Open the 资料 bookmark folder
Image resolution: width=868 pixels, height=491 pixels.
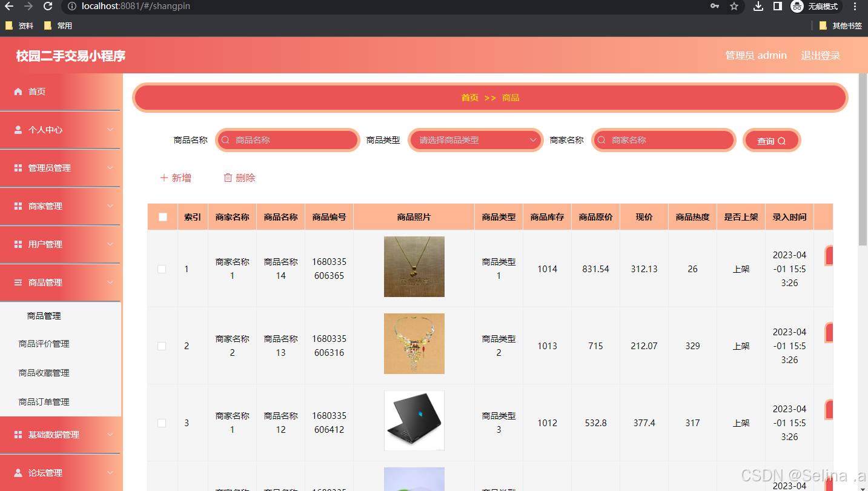click(x=19, y=25)
